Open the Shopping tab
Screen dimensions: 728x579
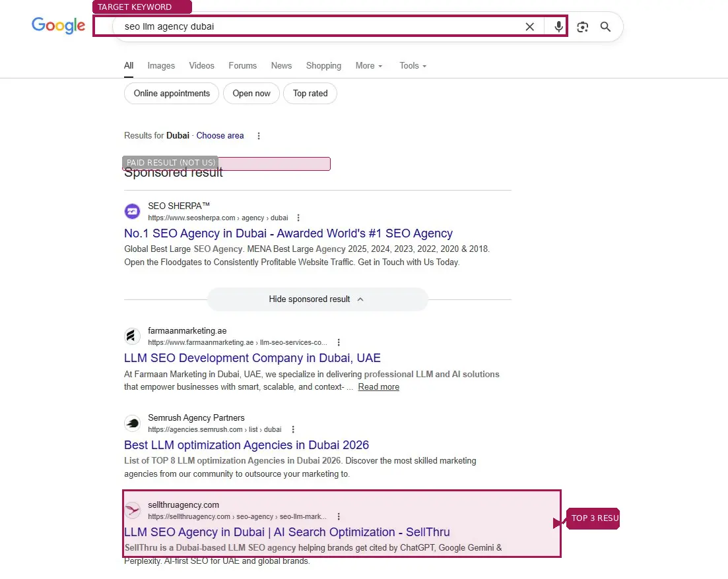click(323, 65)
